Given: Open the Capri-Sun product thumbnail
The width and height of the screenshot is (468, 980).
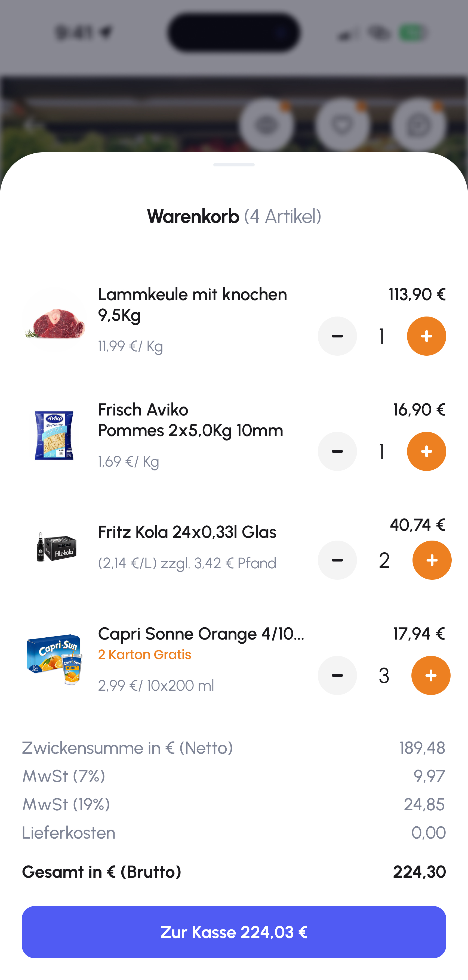Looking at the screenshot, I should point(54,659).
